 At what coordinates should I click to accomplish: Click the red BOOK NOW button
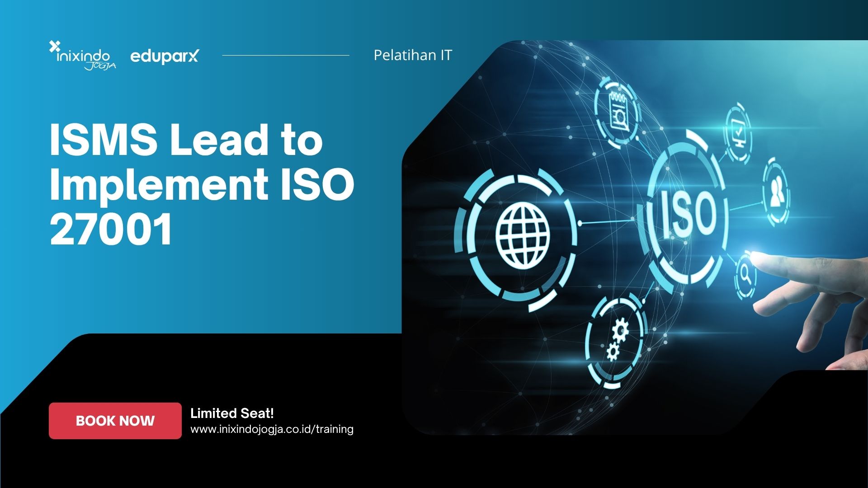click(115, 421)
